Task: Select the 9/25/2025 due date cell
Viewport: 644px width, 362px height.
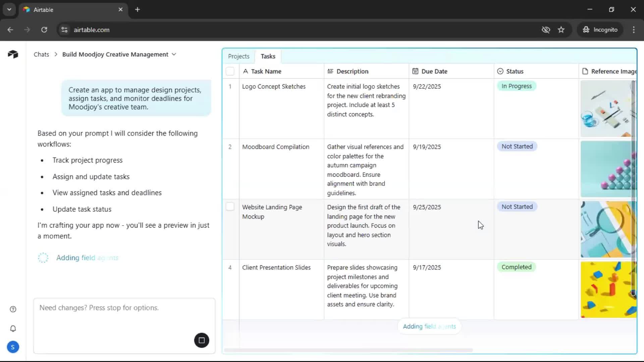Action: coord(451,229)
